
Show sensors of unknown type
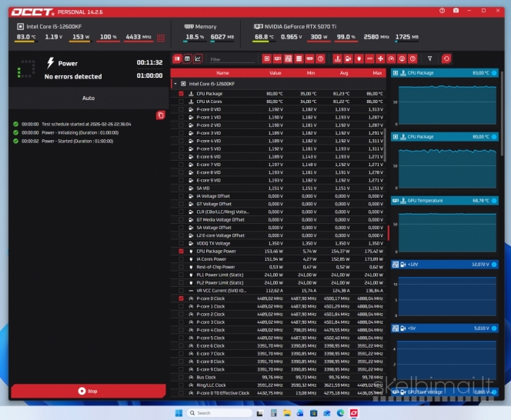(x=412, y=59)
